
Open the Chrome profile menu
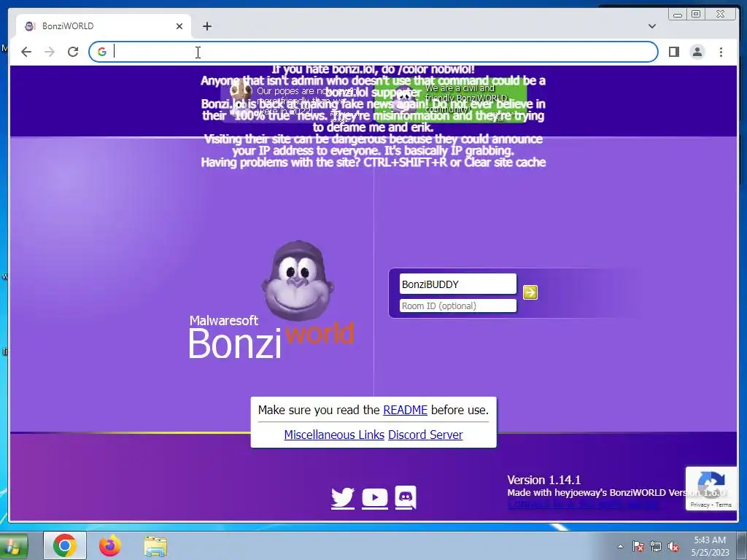pos(697,52)
